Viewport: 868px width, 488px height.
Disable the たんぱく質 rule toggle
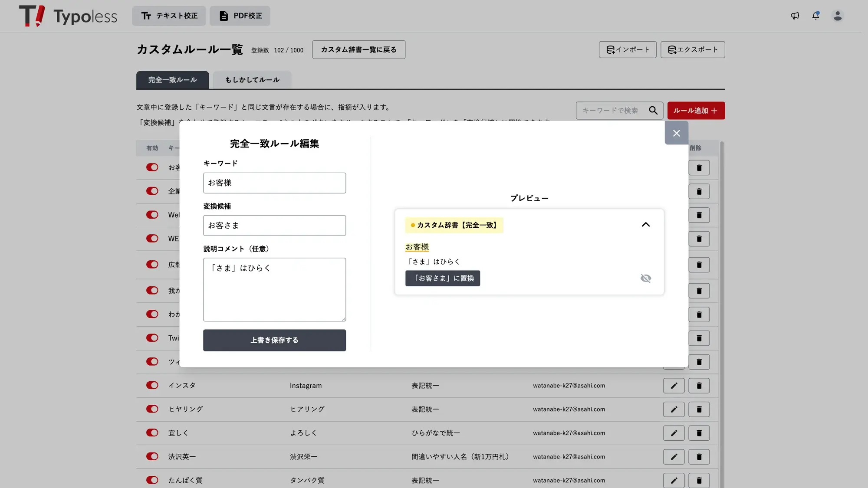pyautogui.click(x=152, y=480)
